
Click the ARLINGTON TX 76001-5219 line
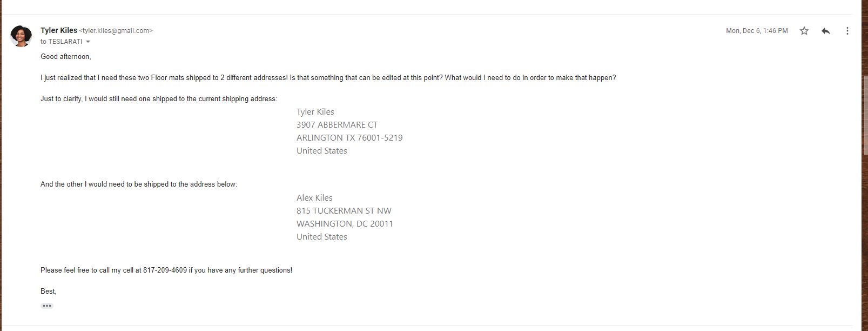(349, 137)
